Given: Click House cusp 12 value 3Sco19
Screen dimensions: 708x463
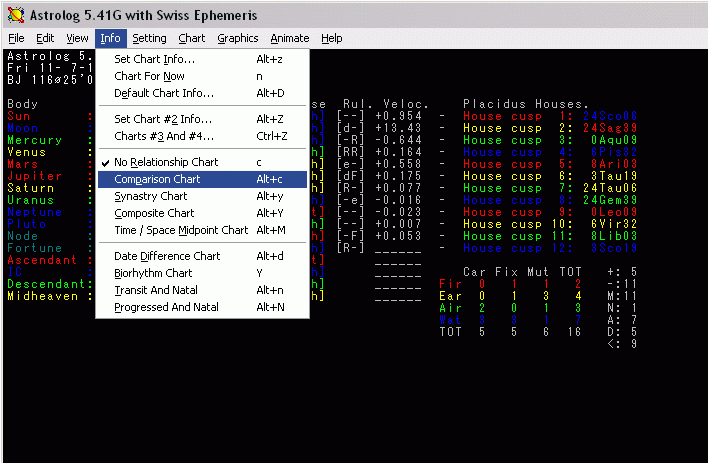Looking at the screenshot, I should [x=614, y=248].
